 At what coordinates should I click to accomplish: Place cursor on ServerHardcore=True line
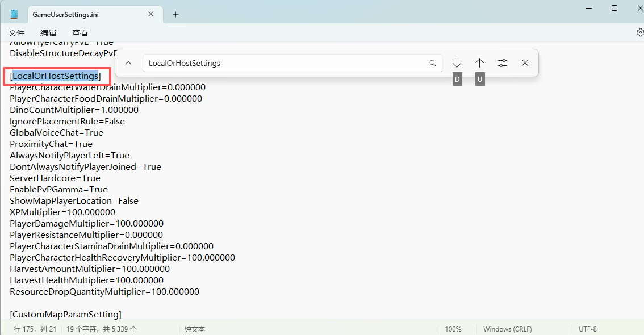(x=55, y=178)
